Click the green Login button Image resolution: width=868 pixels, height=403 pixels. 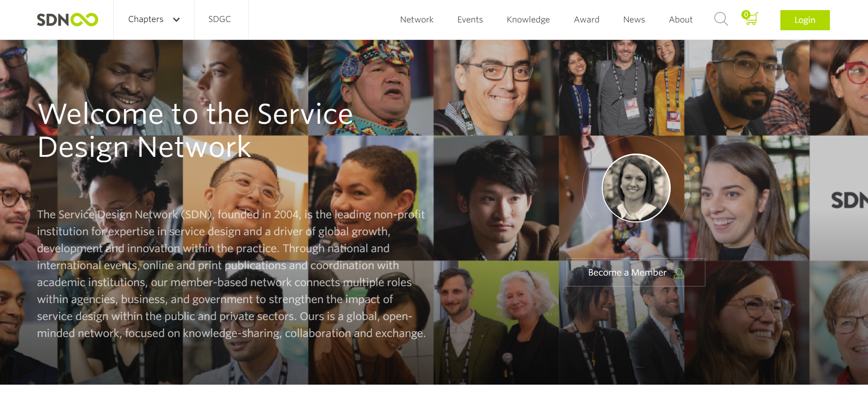[805, 20]
